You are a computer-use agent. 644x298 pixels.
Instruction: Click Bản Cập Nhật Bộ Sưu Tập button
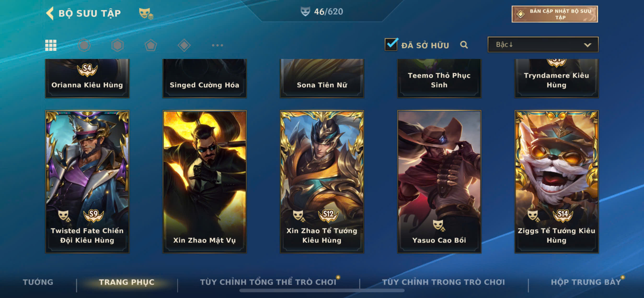coord(555,14)
